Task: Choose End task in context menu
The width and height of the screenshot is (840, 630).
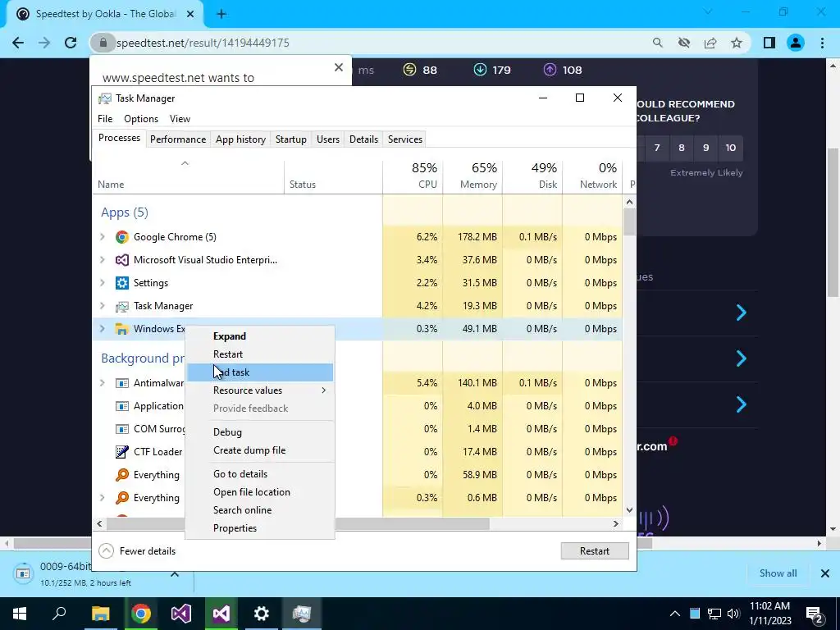Action: tap(260, 372)
